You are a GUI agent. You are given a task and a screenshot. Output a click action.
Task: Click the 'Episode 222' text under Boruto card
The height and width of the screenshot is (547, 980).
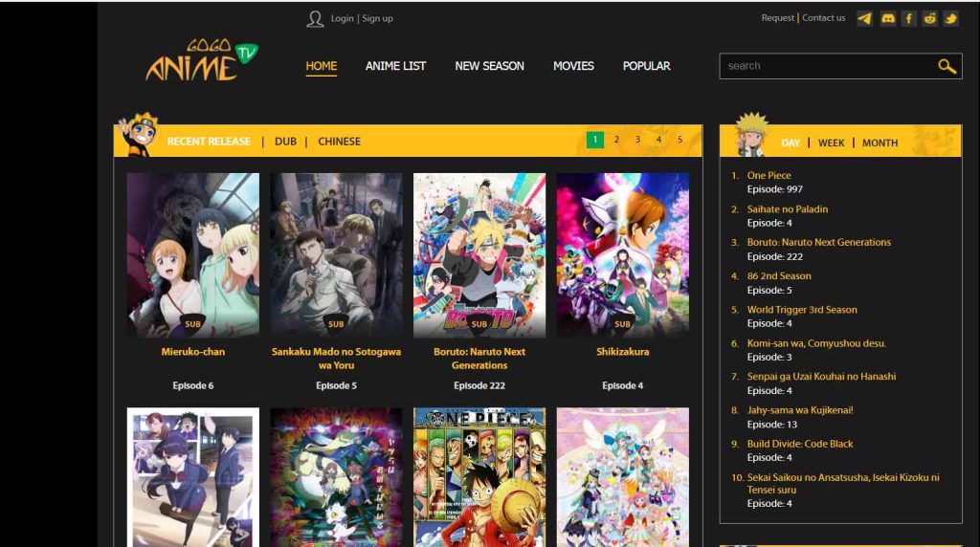pyautogui.click(x=479, y=386)
